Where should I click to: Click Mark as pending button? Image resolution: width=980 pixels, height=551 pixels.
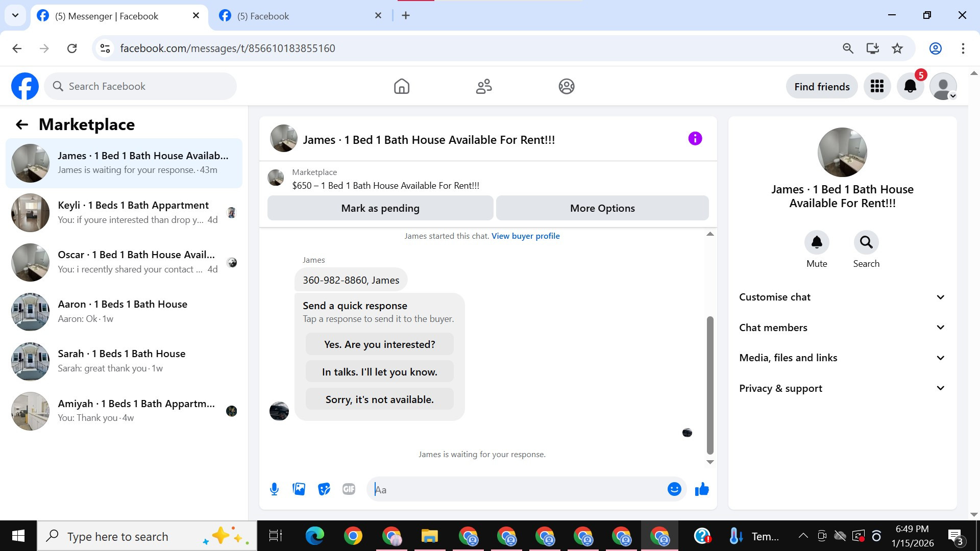pos(380,208)
